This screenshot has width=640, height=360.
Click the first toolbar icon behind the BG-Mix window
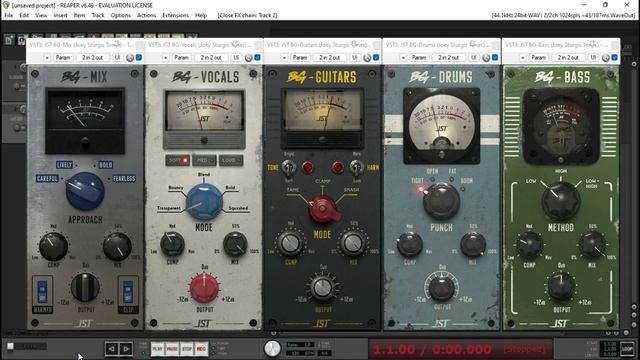coord(9,40)
